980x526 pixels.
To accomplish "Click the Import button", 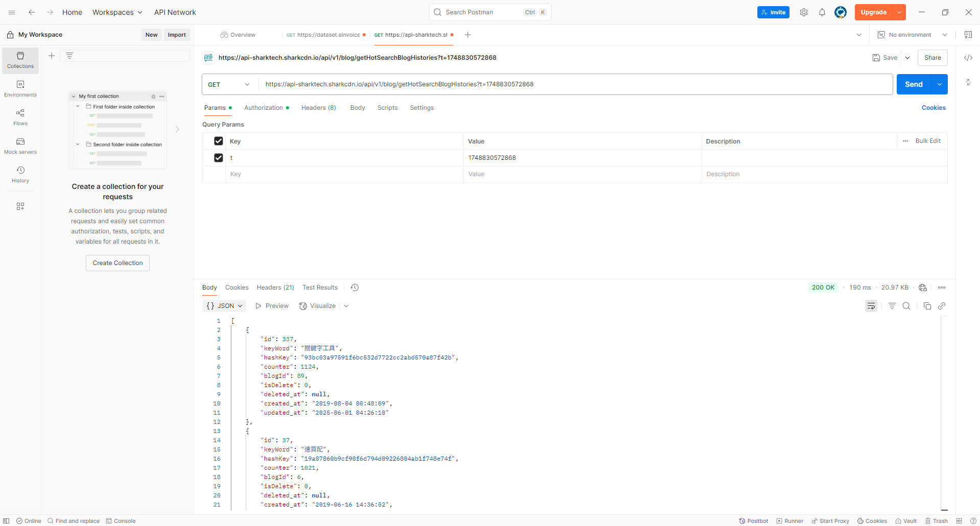I will 177,35.
